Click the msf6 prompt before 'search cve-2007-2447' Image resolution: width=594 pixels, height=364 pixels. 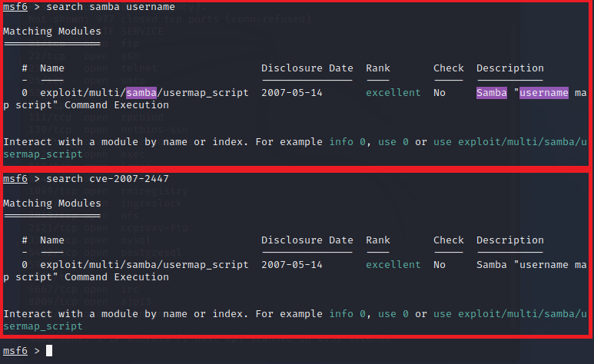click(x=15, y=179)
